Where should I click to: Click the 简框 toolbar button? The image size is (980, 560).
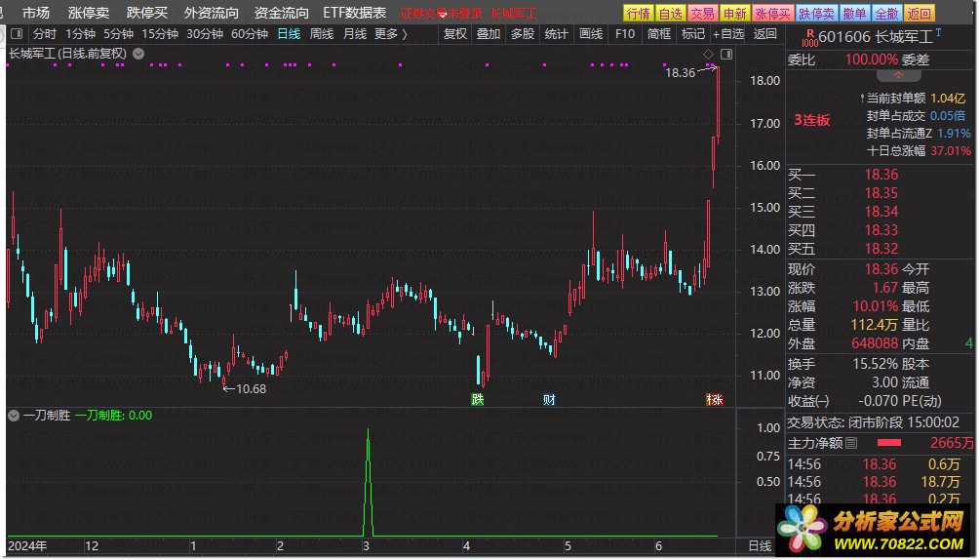tap(659, 34)
